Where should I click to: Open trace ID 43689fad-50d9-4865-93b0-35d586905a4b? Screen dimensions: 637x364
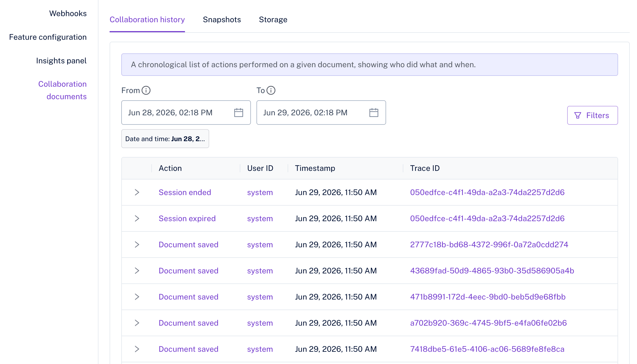492,271
